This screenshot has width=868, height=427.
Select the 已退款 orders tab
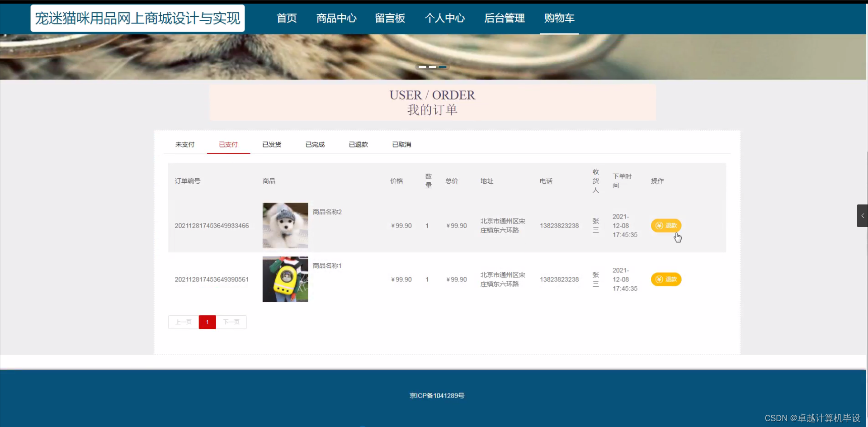pos(359,144)
